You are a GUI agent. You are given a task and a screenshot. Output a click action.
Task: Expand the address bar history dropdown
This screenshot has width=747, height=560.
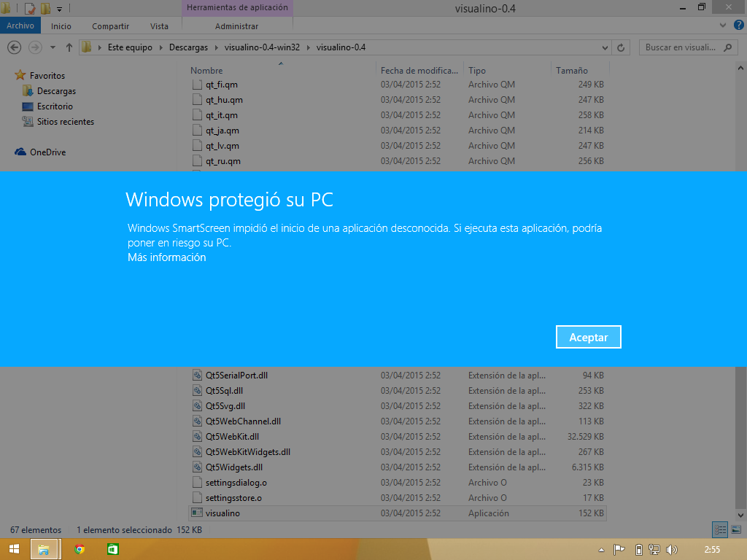605,47
